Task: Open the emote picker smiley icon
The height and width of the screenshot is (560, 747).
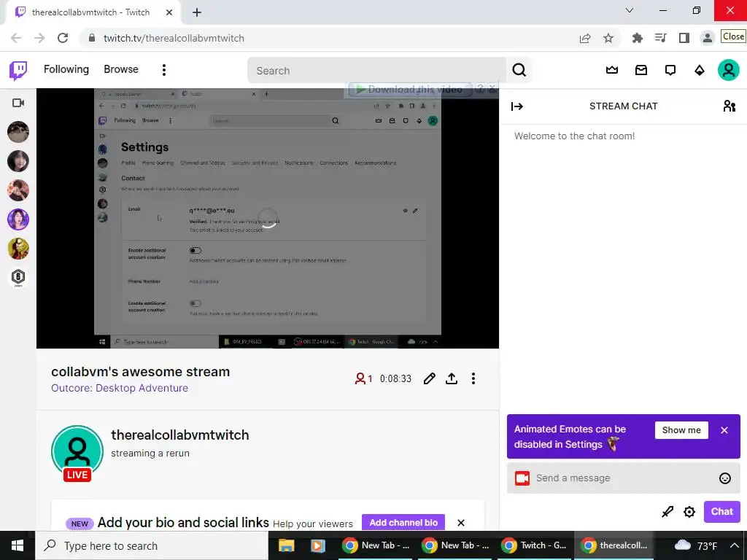Action: coord(724,478)
